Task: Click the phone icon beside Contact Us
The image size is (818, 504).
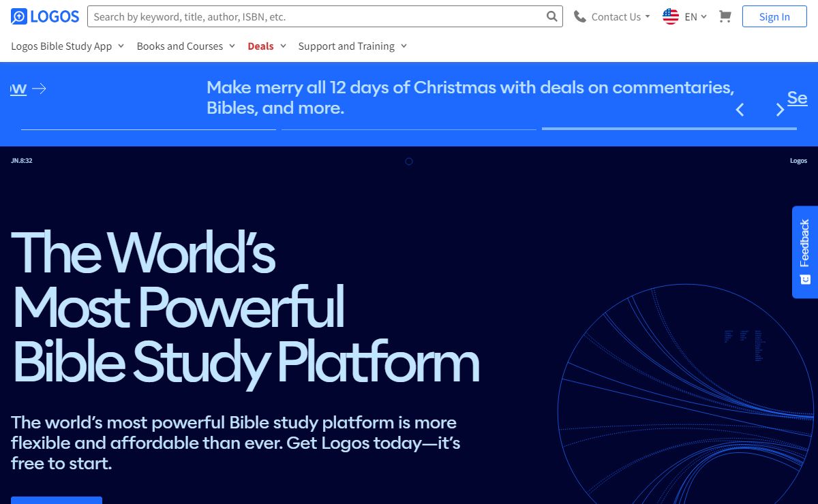Action: (x=580, y=16)
